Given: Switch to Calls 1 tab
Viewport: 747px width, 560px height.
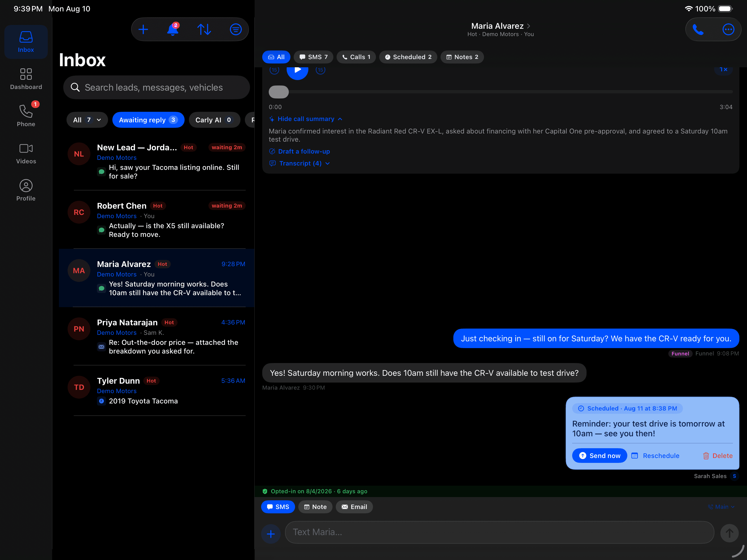Looking at the screenshot, I should point(356,57).
